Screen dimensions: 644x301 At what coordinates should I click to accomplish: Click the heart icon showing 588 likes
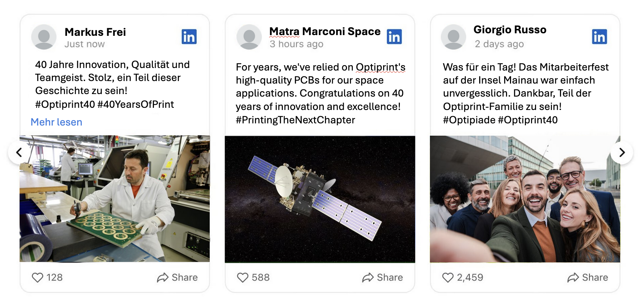pyautogui.click(x=243, y=277)
